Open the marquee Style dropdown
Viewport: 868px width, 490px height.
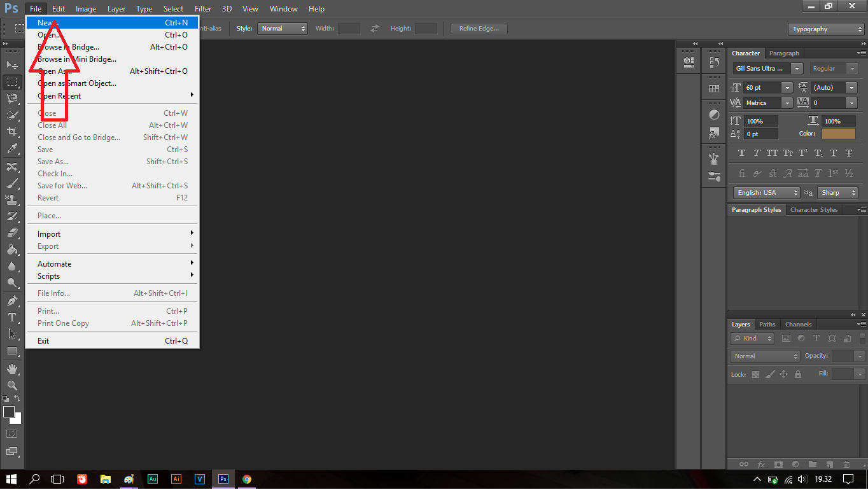(x=282, y=29)
